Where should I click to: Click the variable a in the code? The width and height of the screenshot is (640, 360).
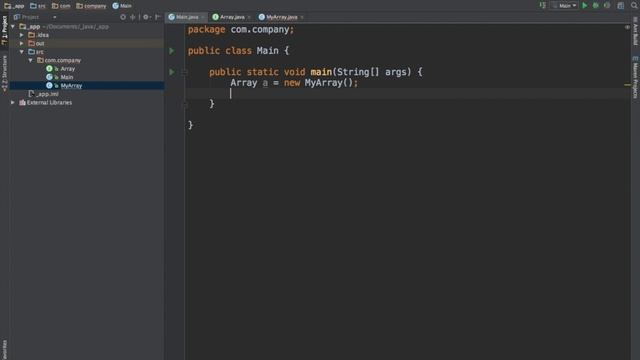click(x=265, y=83)
